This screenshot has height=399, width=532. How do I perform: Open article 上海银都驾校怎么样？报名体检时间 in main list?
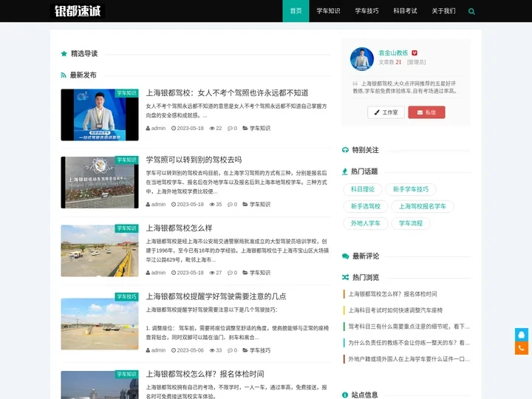(x=205, y=374)
